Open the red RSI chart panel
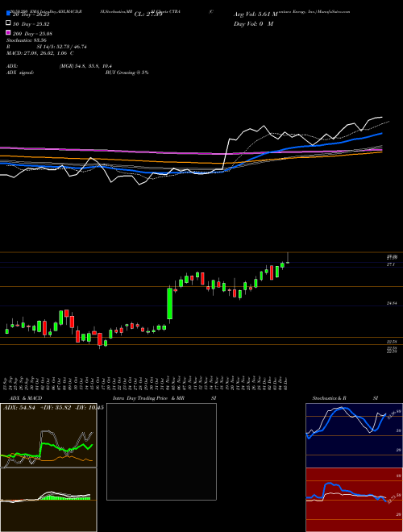The height and width of the screenshot is (532, 403). tap(354, 500)
